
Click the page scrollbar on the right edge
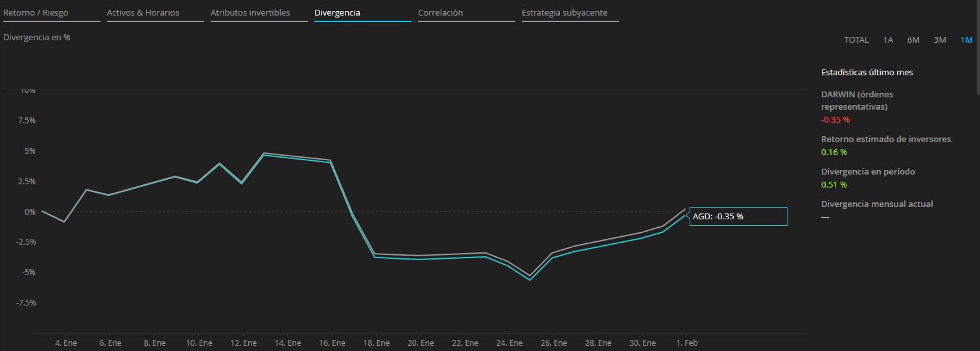point(977,45)
